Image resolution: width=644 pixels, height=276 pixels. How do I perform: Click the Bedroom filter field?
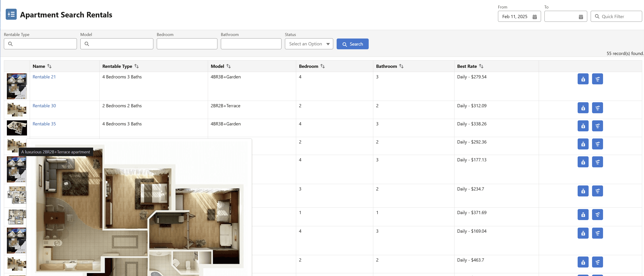coord(187,44)
